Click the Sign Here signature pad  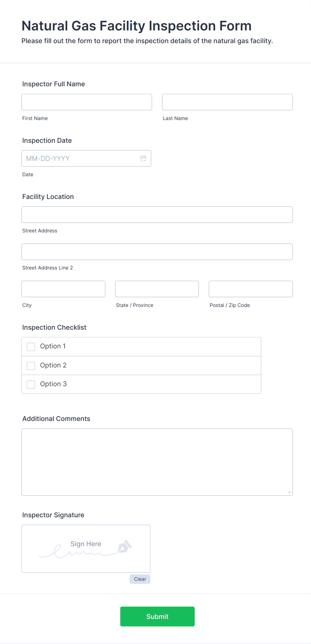pyautogui.click(x=86, y=549)
